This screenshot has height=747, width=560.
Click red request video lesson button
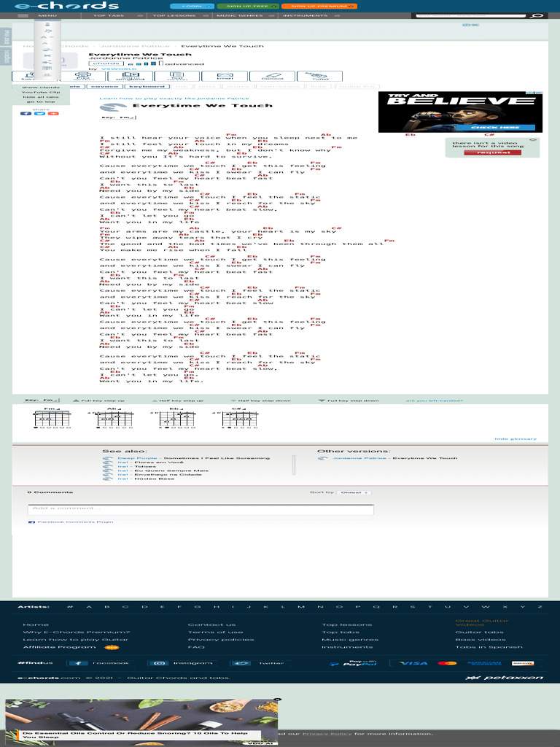pos(493,152)
